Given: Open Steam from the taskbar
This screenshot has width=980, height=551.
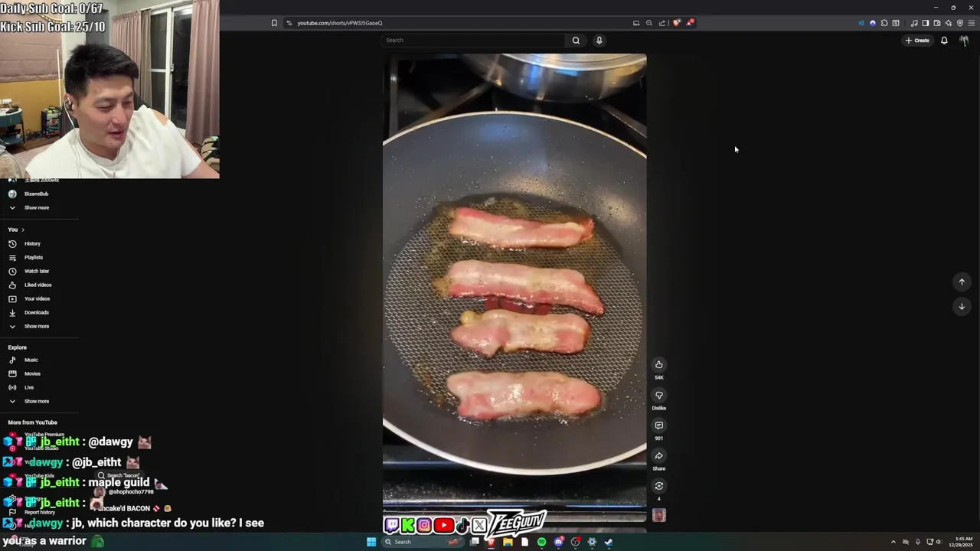Looking at the screenshot, I should pyautogui.click(x=609, y=542).
